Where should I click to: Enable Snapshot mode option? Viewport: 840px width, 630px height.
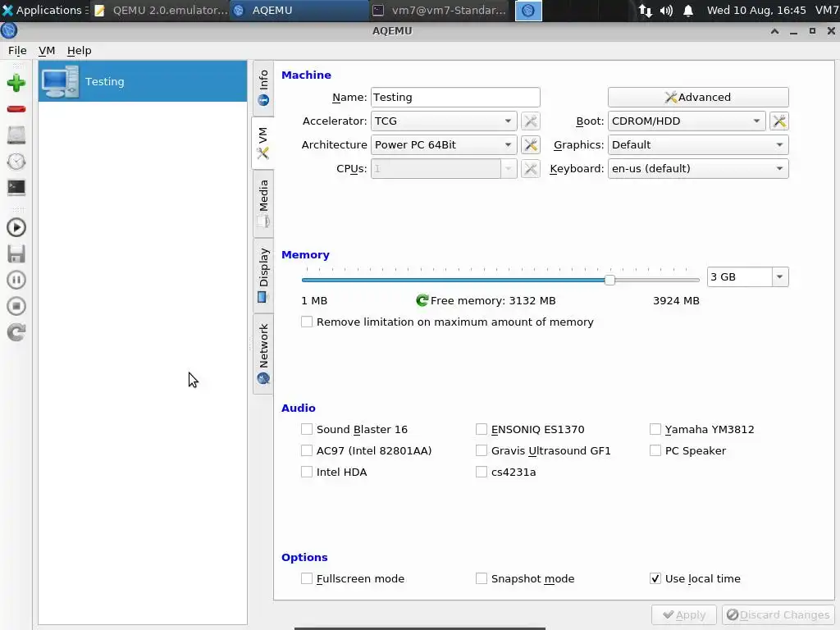pyautogui.click(x=481, y=578)
